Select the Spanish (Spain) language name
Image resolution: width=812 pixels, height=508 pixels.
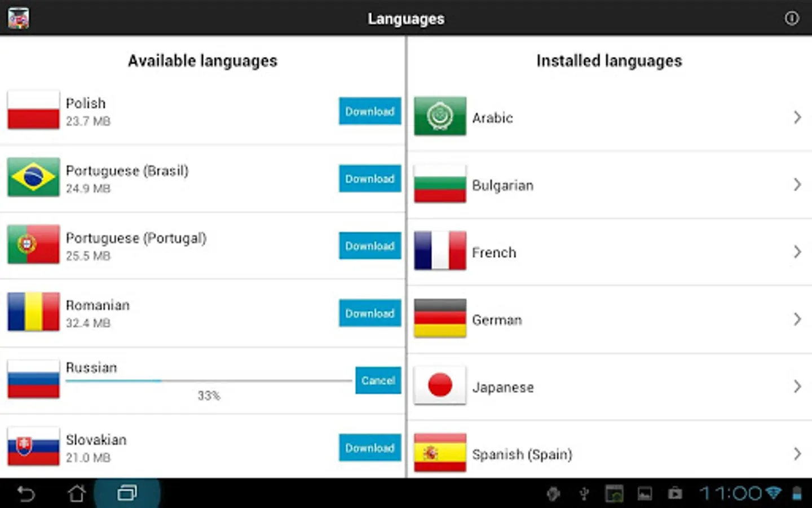[522, 454]
